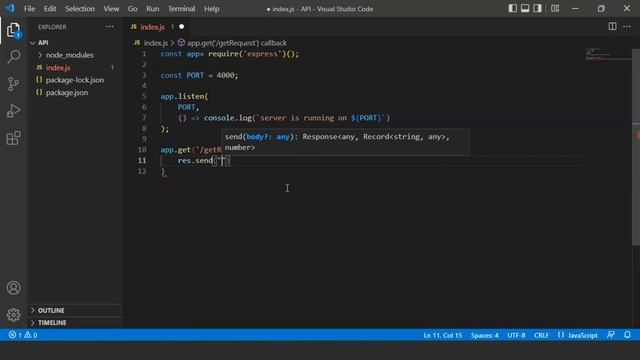Click line number 5 in gutter
Screen dimensions: 640x360
(x=144, y=96)
